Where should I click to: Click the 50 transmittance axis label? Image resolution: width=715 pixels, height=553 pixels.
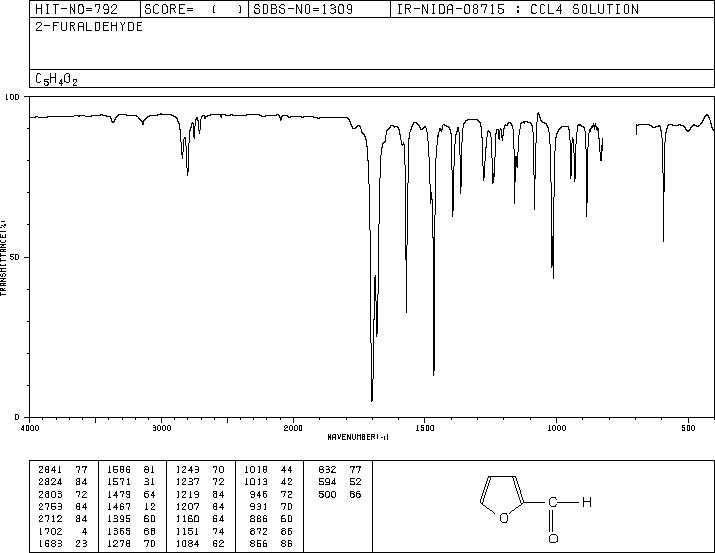(x=16, y=257)
